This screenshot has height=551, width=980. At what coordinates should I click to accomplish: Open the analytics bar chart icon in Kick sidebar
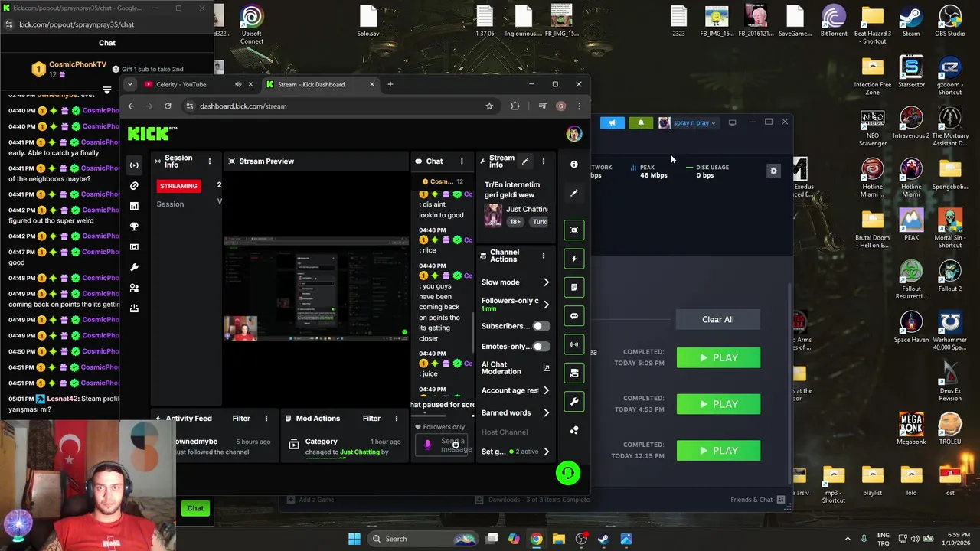point(134,207)
